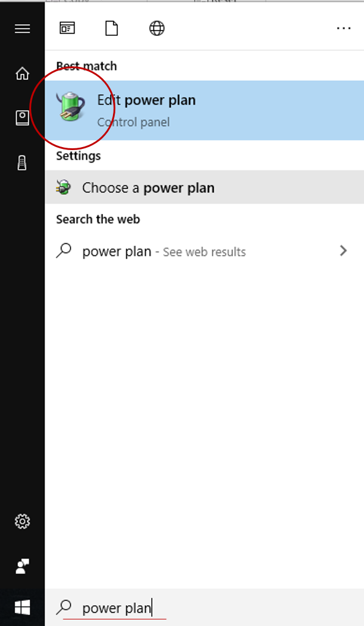This screenshot has width=364, height=626.
Task: Click the Best match heading area
Action: [85, 66]
